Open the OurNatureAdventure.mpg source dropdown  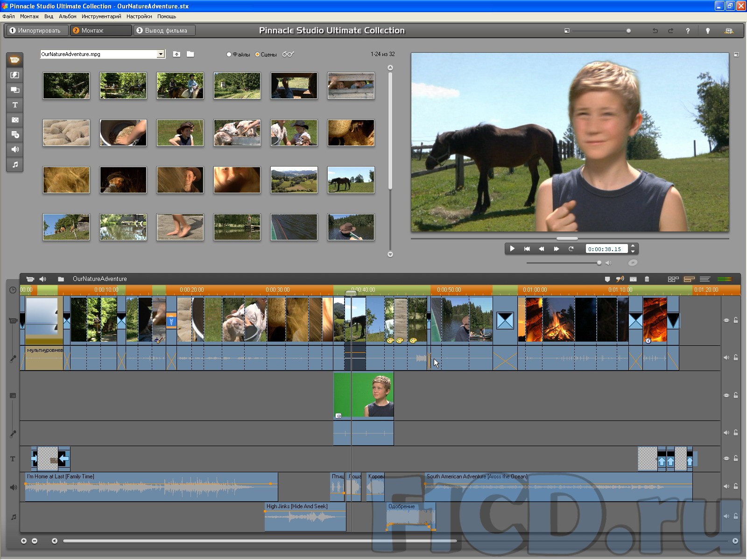(x=161, y=54)
